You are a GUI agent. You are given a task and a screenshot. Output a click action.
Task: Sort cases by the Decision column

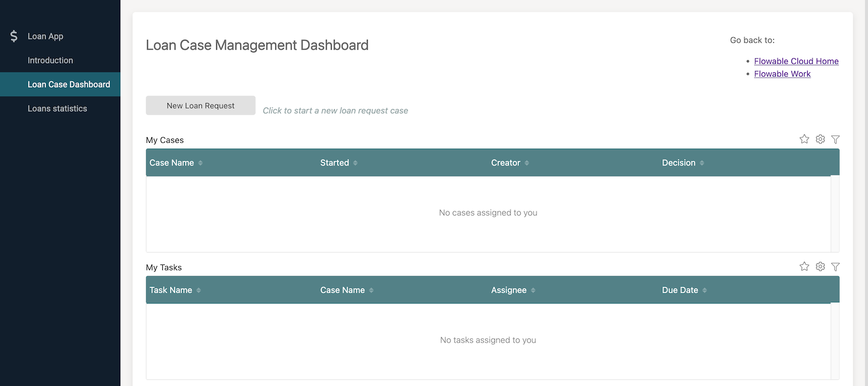pos(702,163)
